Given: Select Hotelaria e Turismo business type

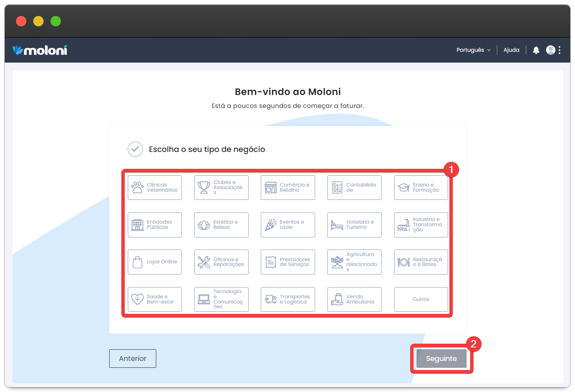Looking at the screenshot, I should click(x=354, y=225).
